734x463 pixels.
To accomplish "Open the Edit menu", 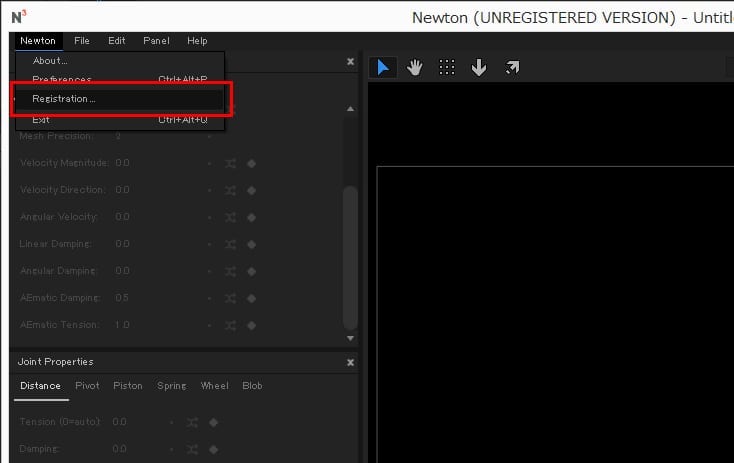I will 117,41.
